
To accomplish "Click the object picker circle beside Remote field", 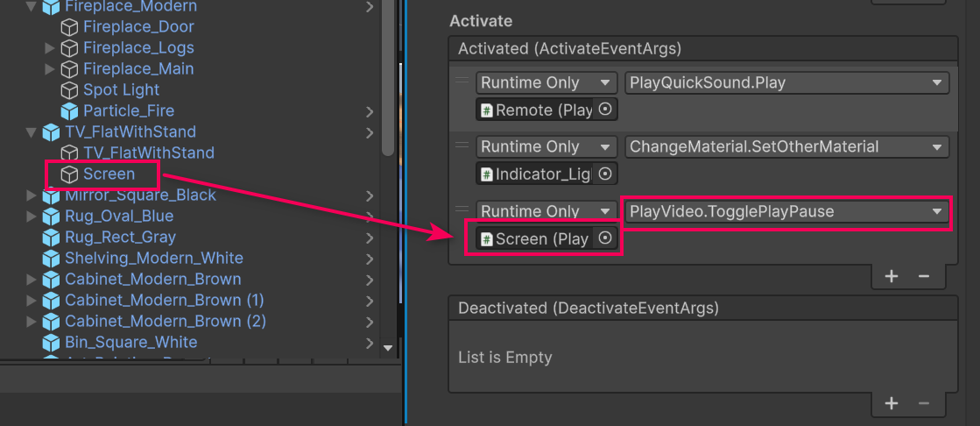I will pos(604,110).
